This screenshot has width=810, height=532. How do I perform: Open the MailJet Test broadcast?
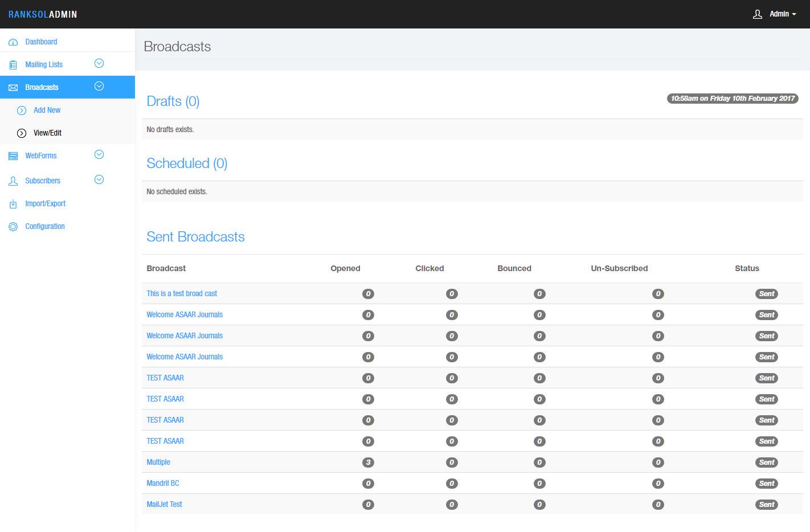pyautogui.click(x=164, y=504)
